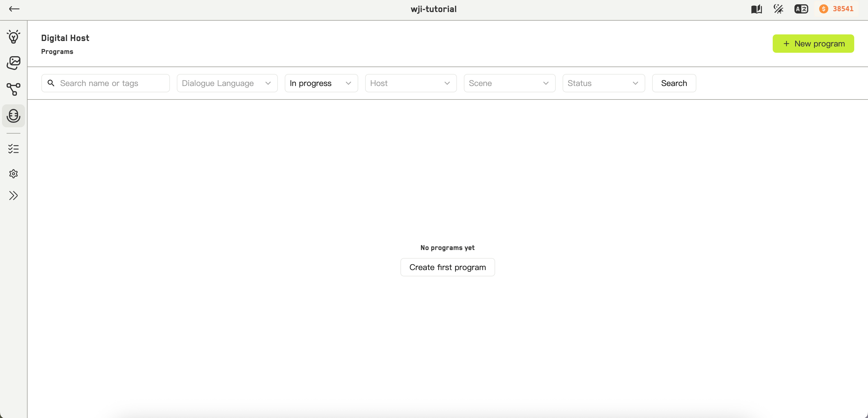
Task: Open the Status dropdown
Action: pyautogui.click(x=603, y=83)
